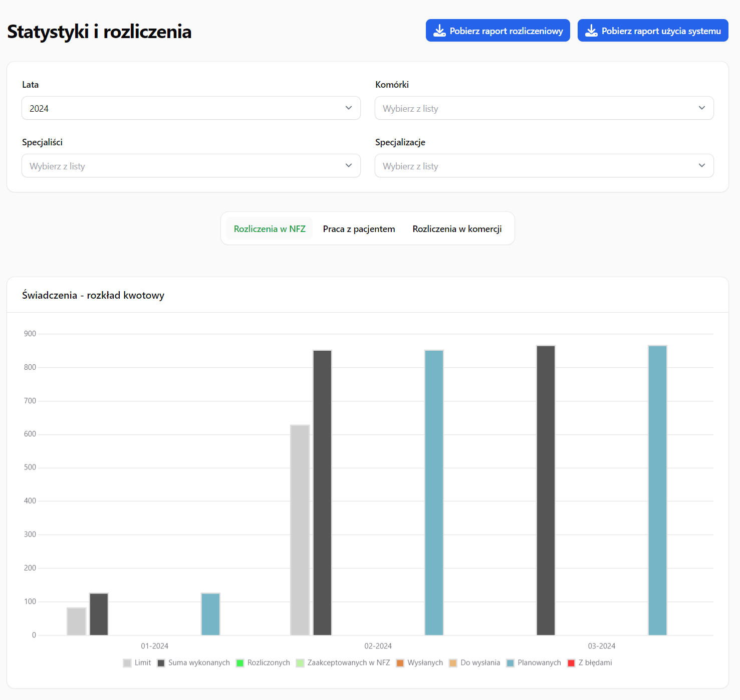The height and width of the screenshot is (700, 740).
Task: Click the green Rozliczonych legend swatch
Action: pos(240,663)
